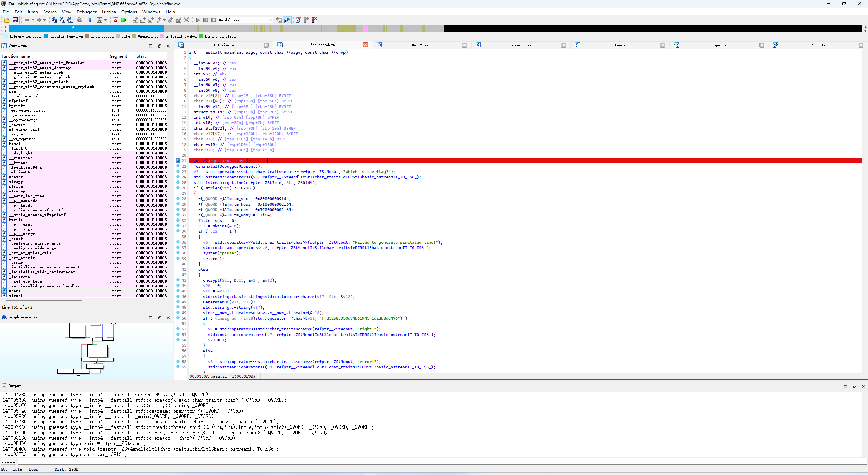
Task: Open the Windows menu
Action: coord(151,12)
